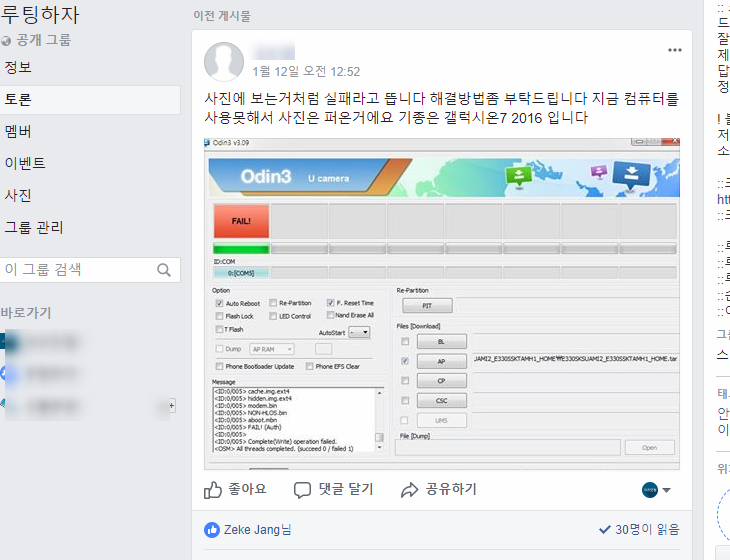
Task: Open the profile selector dropdown beside 공유하기
Action: click(x=656, y=490)
